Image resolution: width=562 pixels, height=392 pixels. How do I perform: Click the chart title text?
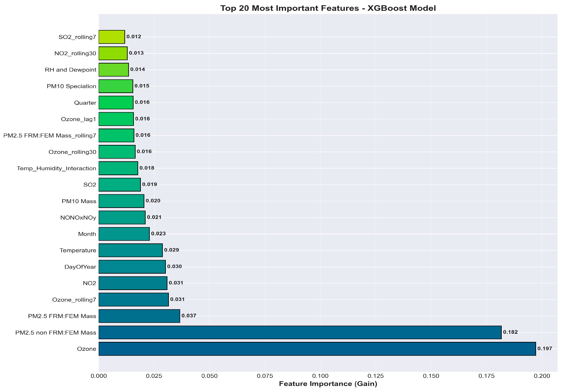pos(328,8)
